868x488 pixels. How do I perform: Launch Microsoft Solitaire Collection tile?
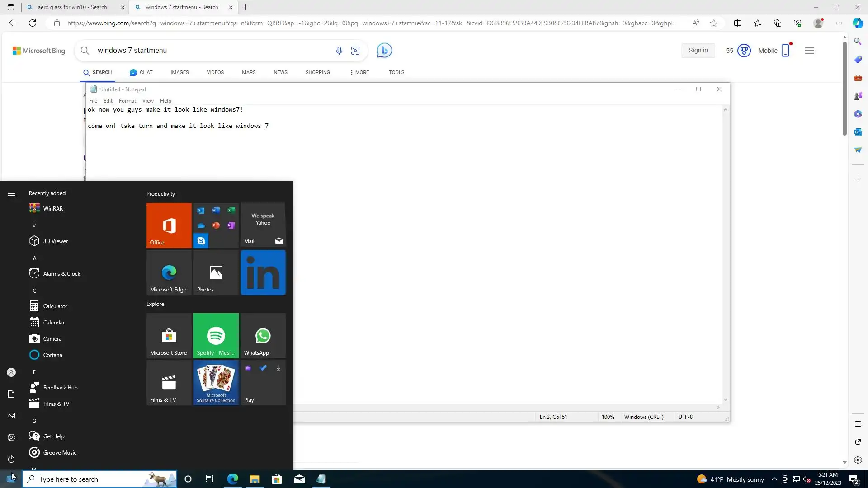pyautogui.click(x=216, y=382)
